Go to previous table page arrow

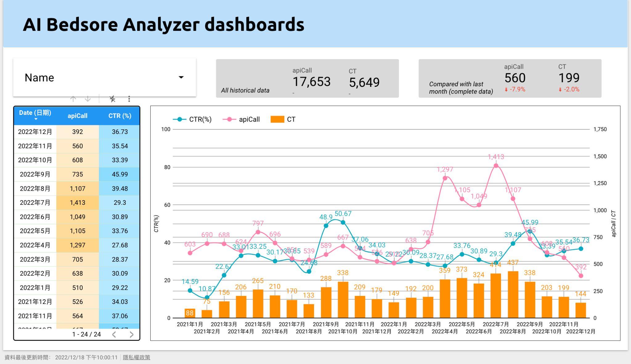click(114, 334)
